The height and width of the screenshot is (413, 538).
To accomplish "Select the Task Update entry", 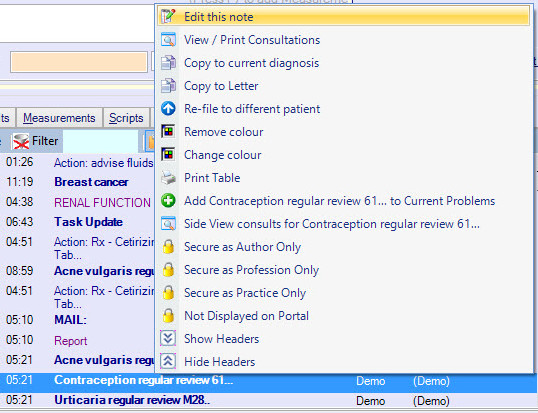I will pos(78,222).
